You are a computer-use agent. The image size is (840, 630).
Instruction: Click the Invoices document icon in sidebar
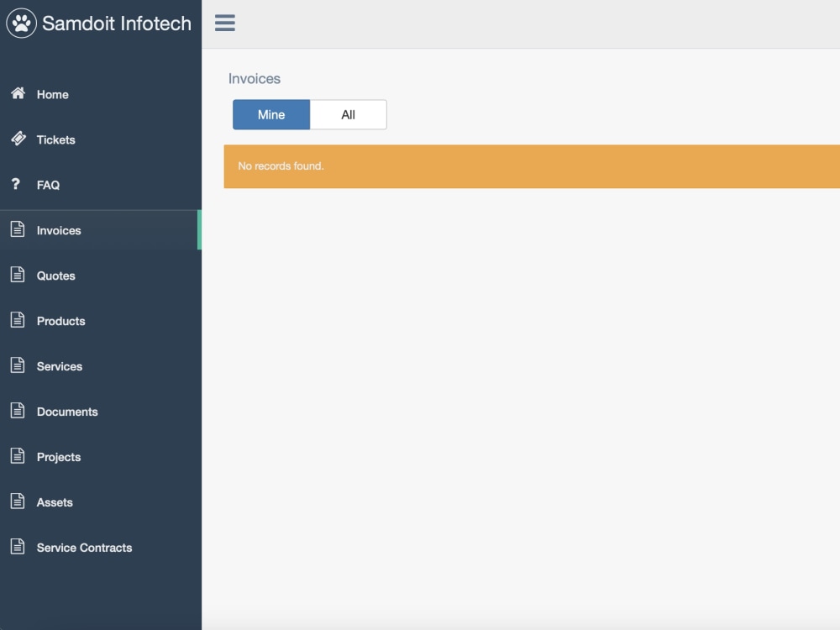click(16, 229)
